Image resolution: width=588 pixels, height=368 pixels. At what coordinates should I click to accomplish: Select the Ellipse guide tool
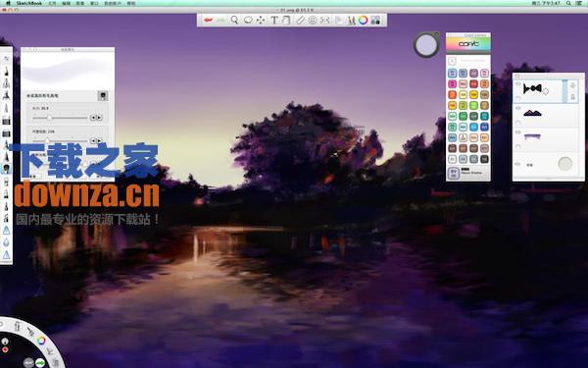313,20
